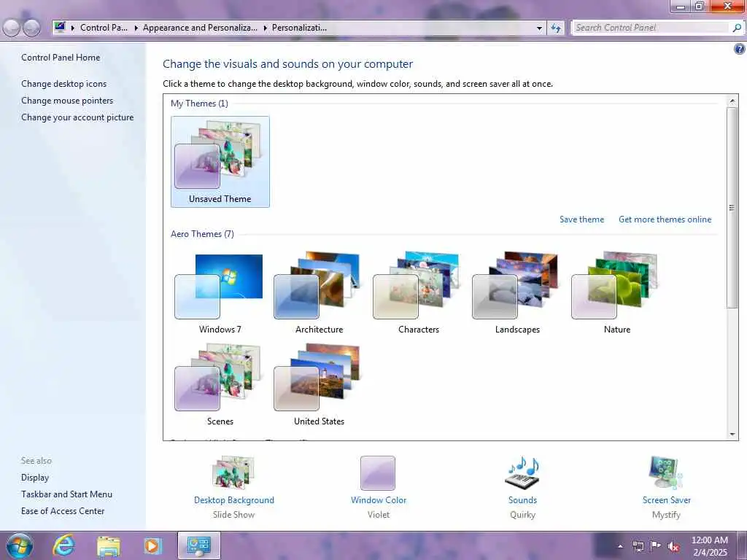This screenshot has width=747, height=560.
Task: Expand arrow after Appearance and Personalization breadcrumb
Action: 265,28
